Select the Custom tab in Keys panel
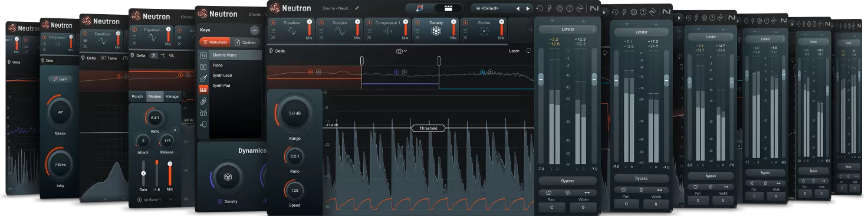868x216 pixels. pos(245,42)
